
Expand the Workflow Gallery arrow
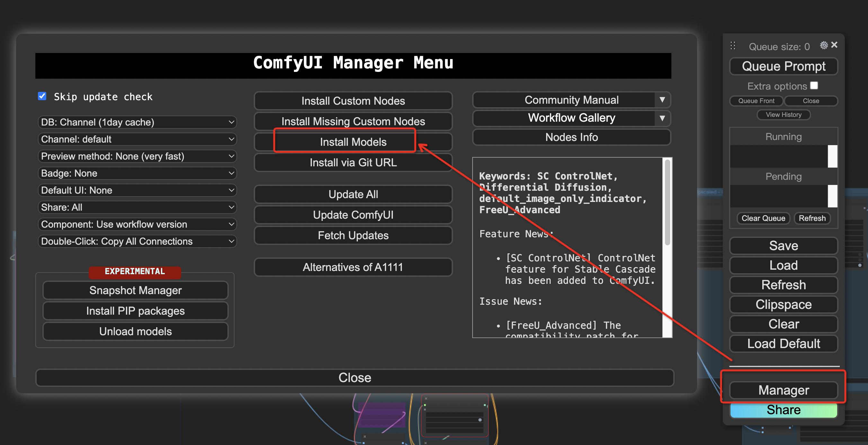click(662, 118)
